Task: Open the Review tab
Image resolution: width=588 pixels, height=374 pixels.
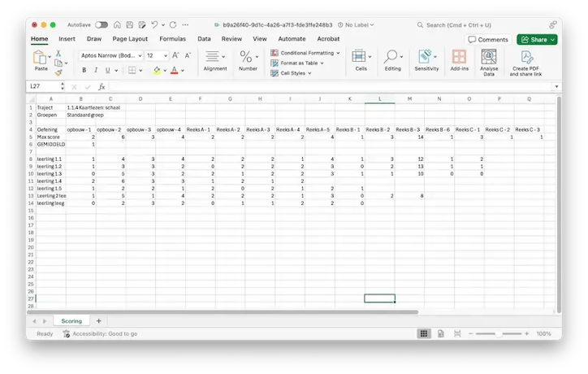Action: tap(231, 39)
